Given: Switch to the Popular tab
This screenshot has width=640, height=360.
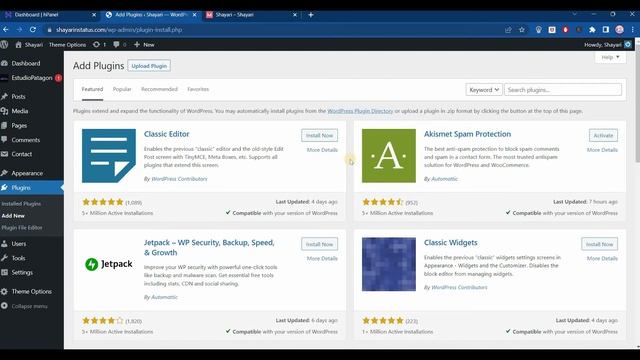Looking at the screenshot, I should pos(122,89).
